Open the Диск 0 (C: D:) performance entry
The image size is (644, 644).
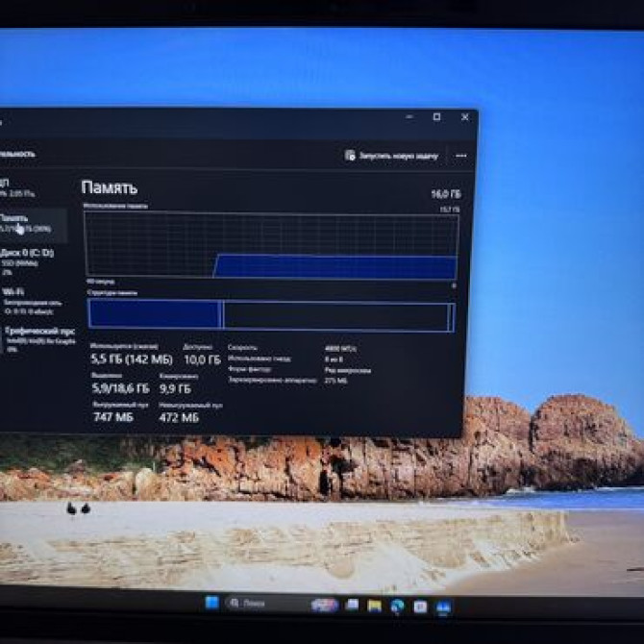(27, 261)
